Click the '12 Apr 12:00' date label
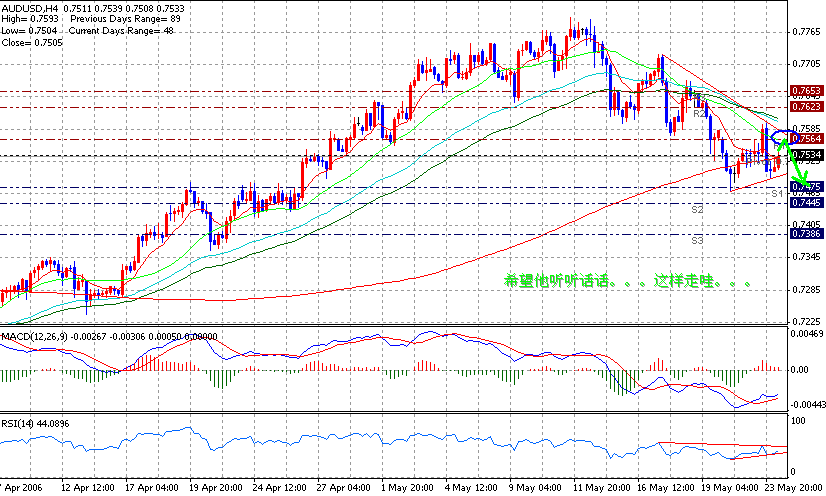This screenshot has width=826, height=496. (88, 488)
